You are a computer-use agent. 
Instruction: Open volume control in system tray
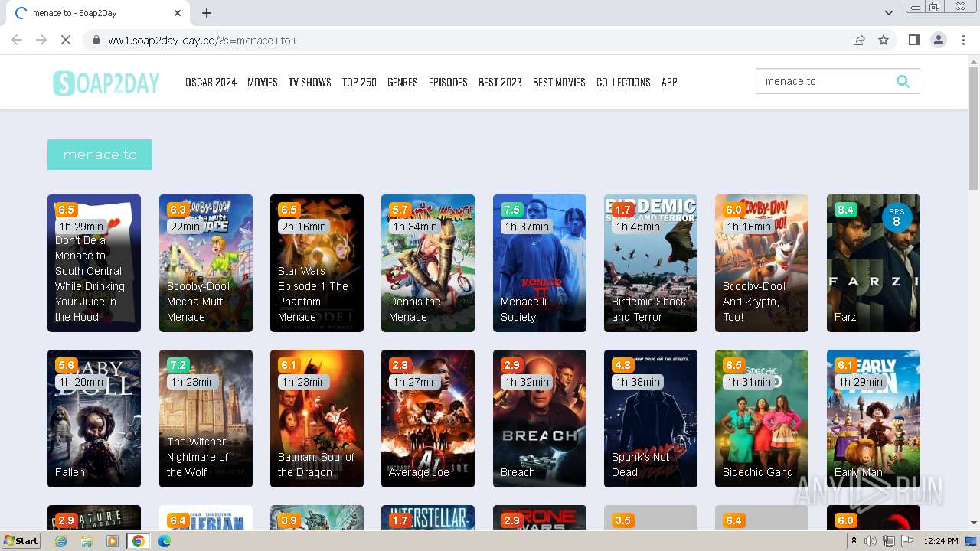click(x=871, y=541)
